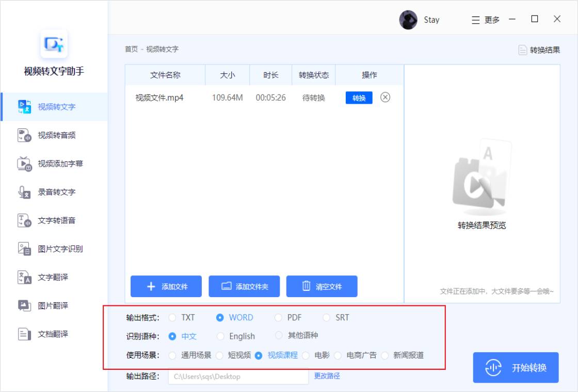The height and width of the screenshot is (392, 578).
Task: Click 更改路径 to change output path
Action: click(326, 377)
